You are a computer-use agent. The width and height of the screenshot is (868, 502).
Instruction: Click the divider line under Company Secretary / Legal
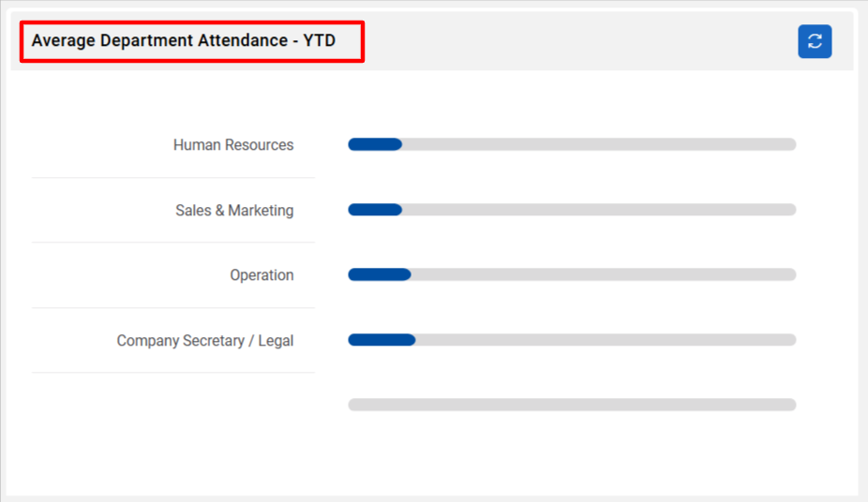(x=173, y=372)
